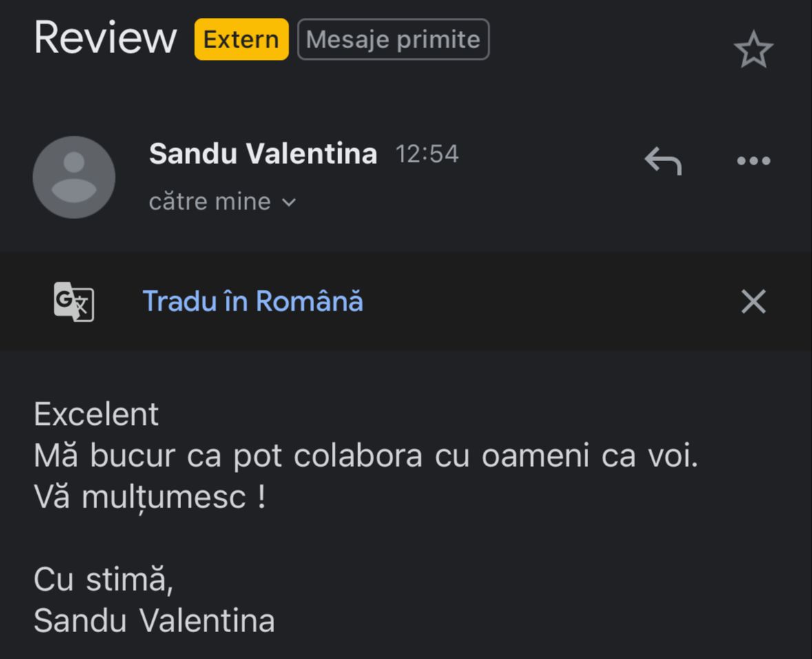Click the "Review" subject title
This screenshot has width=812, height=659.
[105, 38]
